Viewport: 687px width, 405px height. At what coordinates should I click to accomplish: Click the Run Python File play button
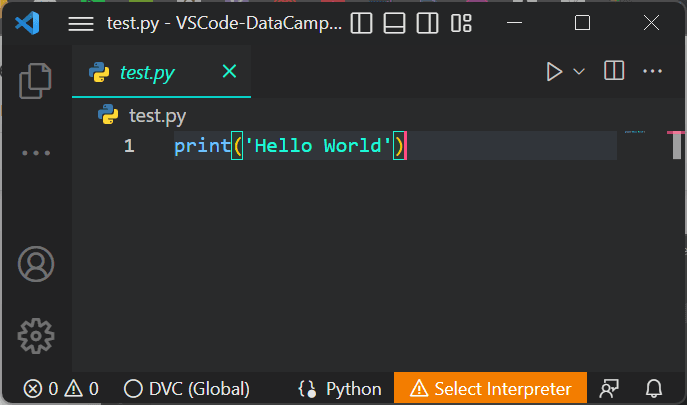(553, 71)
